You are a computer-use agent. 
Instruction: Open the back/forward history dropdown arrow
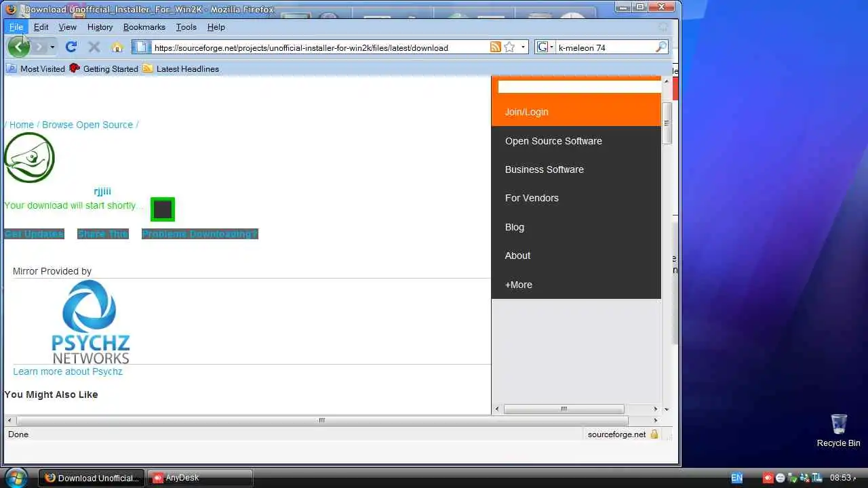pyautogui.click(x=52, y=47)
